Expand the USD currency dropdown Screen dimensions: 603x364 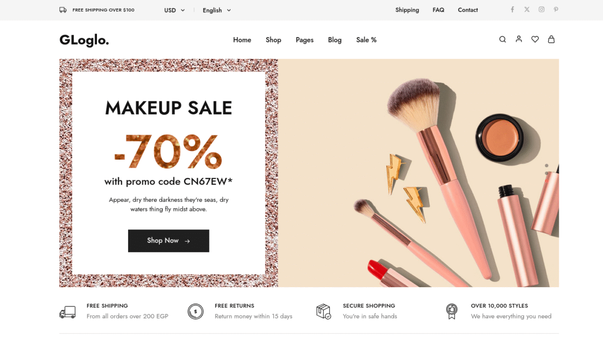[x=174, y=10]
